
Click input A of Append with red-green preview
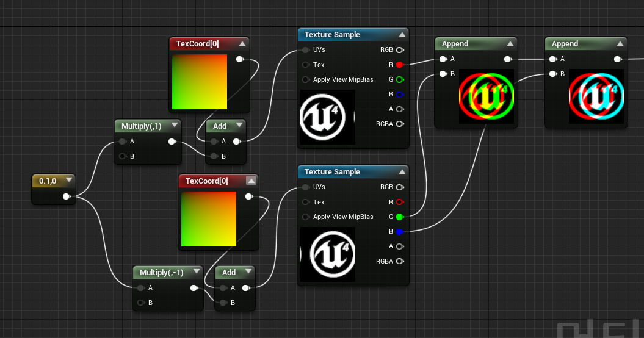point(443,59)
